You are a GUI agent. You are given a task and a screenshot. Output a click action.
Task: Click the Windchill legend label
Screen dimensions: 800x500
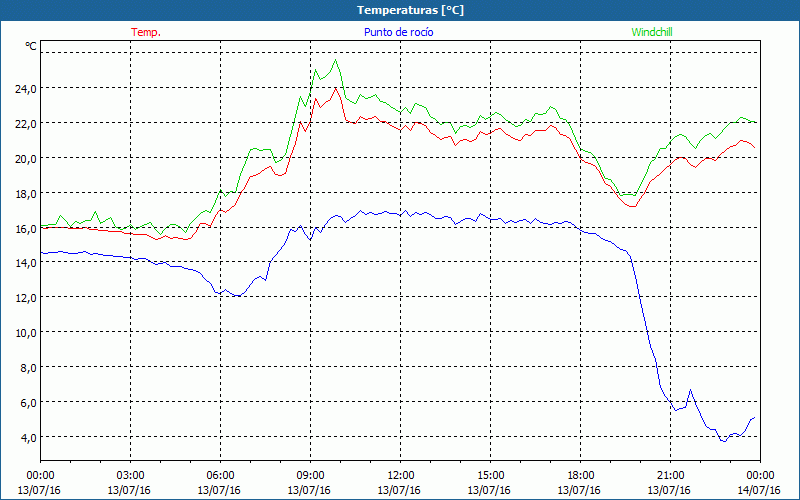click(652, 32)
